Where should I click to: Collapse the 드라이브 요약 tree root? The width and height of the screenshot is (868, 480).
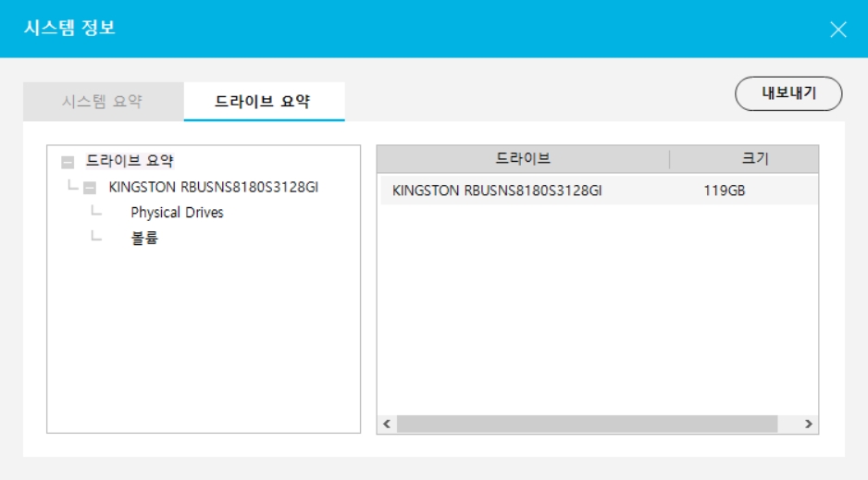pyautogui.click(x=68, y=162)
